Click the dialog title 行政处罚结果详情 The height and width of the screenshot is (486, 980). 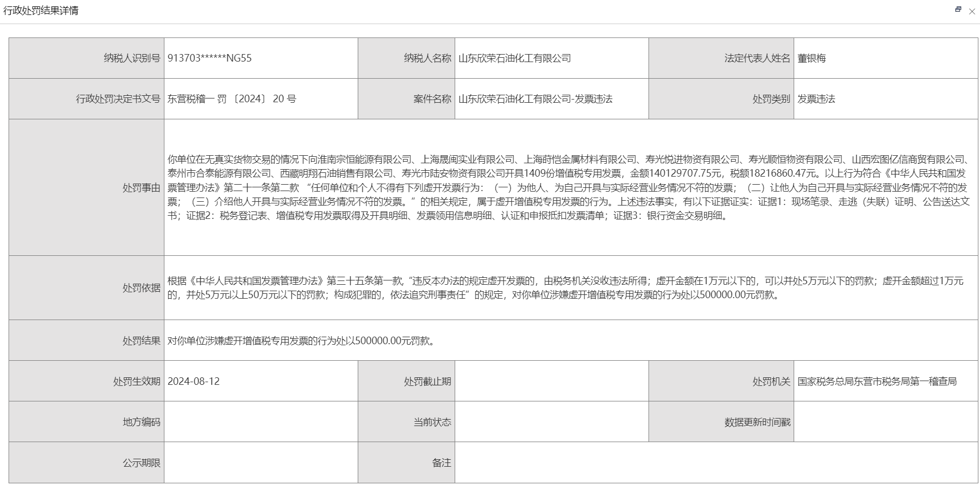pyautogui.click(x=41, y=11)
